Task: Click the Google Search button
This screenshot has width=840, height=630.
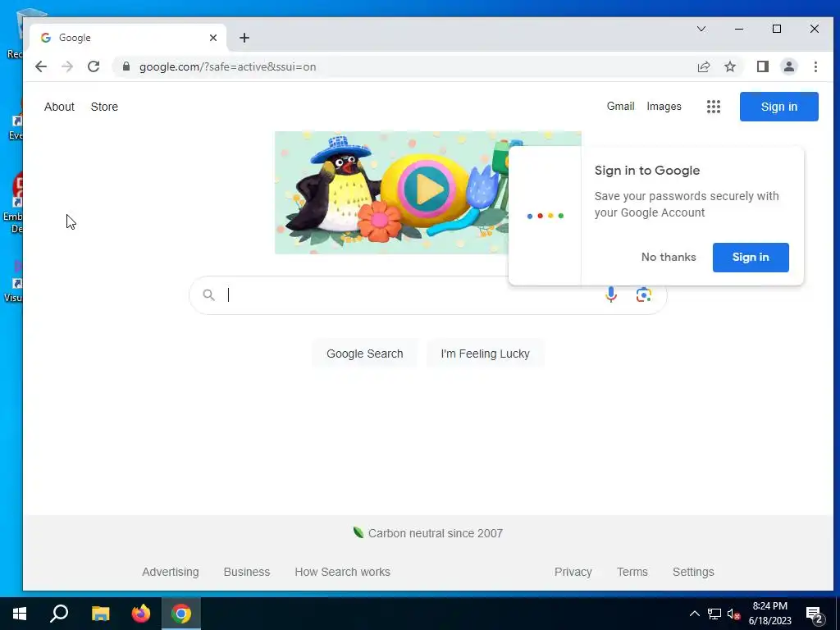Action: click(365, 354)
